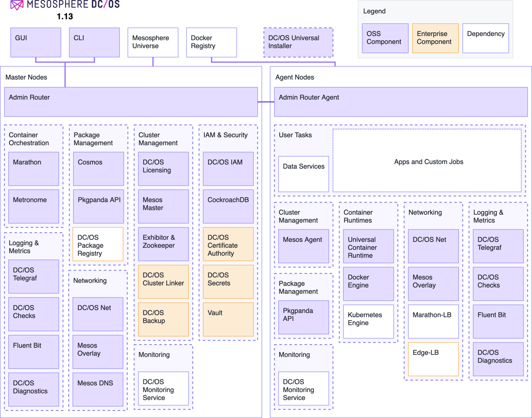Click the Mesosphere DC/OS logo icon
Screen dimensions: 532x418
[17, 5]
